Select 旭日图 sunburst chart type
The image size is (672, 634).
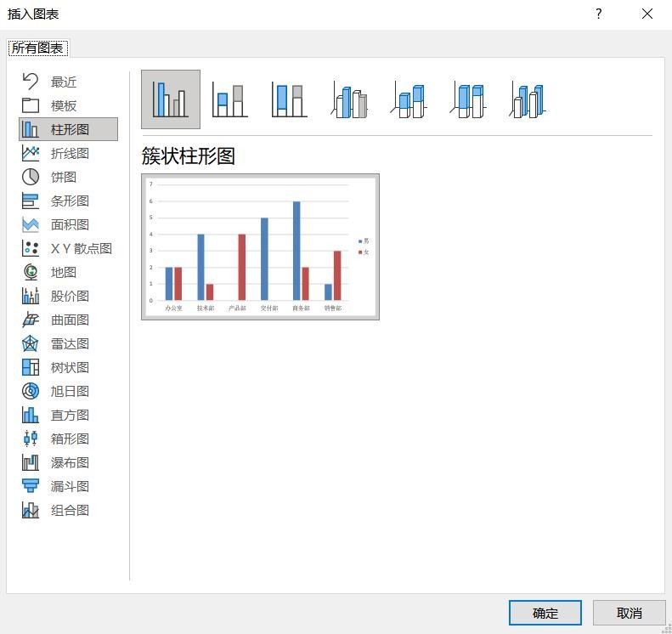(x=70, y=391)
